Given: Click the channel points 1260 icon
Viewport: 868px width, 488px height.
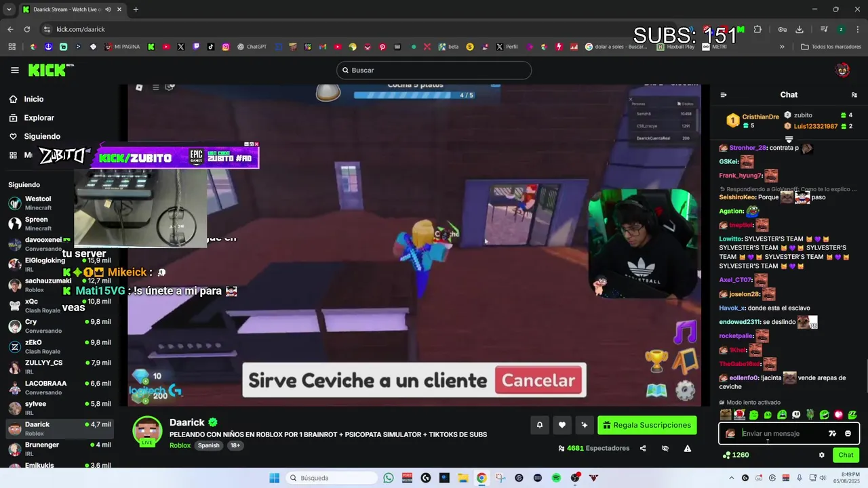Looking at the screenshot, I should click(x=727, y=455).
